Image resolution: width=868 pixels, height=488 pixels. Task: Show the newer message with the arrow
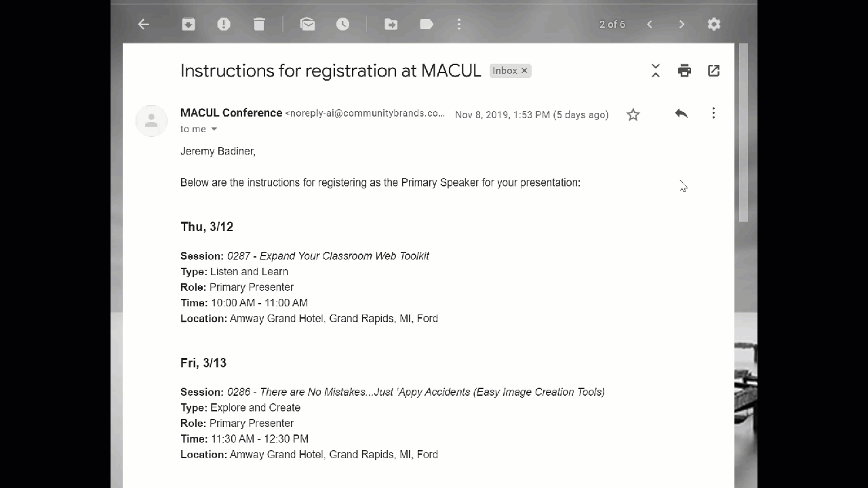click(649, 24)
